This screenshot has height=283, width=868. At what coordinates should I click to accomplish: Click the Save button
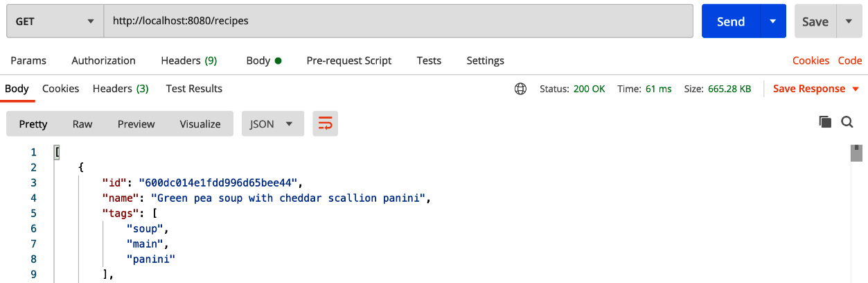click(815, 22)
